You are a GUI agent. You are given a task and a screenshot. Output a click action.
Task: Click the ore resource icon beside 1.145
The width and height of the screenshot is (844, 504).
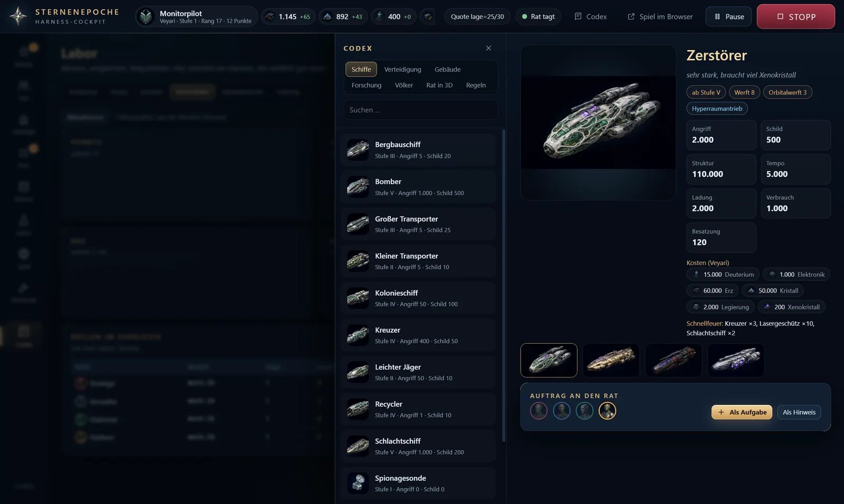click(270, 16)
